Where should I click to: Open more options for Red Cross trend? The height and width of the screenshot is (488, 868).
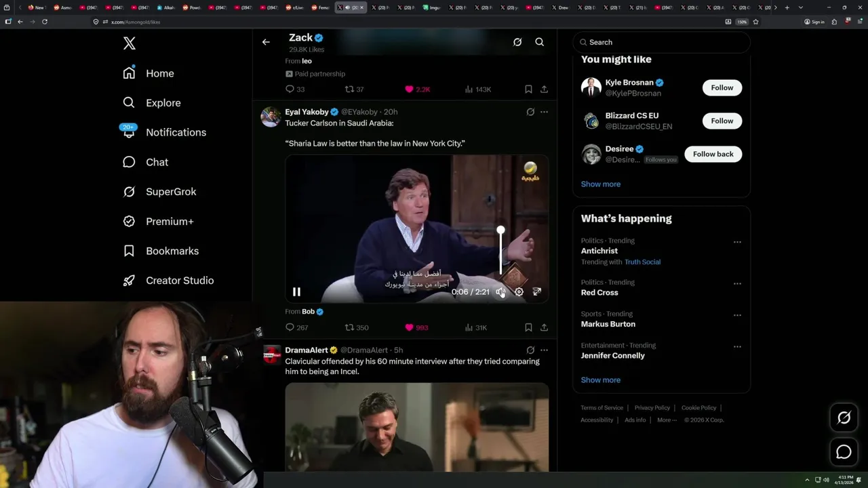pos(737,283)
